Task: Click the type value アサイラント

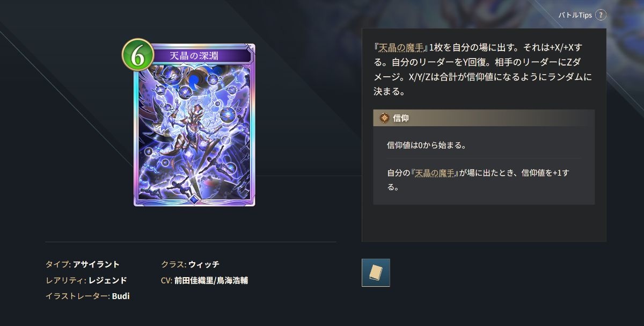Action: (x=96, y=264)
